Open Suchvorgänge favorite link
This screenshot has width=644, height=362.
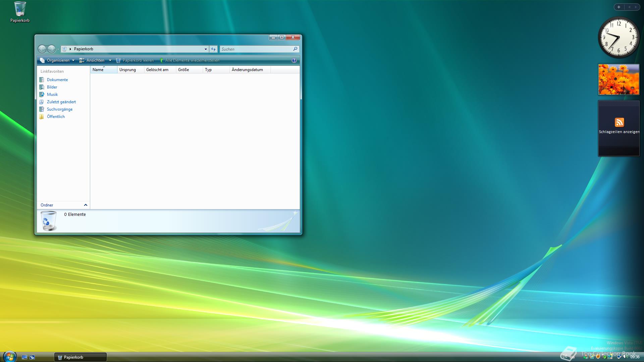[x=59, y=109]
